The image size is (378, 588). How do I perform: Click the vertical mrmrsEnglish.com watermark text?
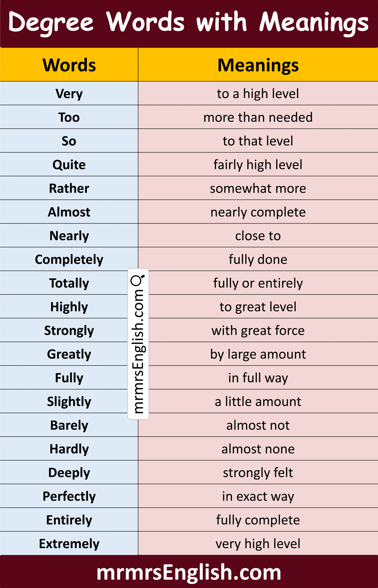(x=138, y=351)
